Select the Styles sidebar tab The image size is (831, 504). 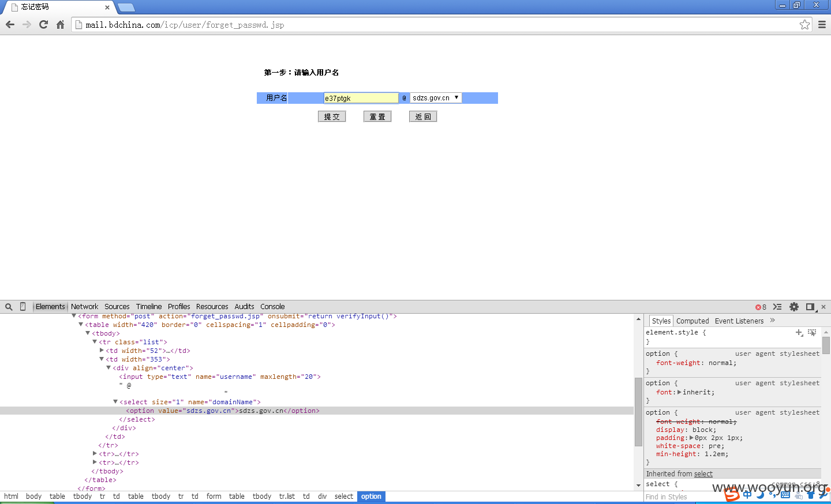point(661,321)
